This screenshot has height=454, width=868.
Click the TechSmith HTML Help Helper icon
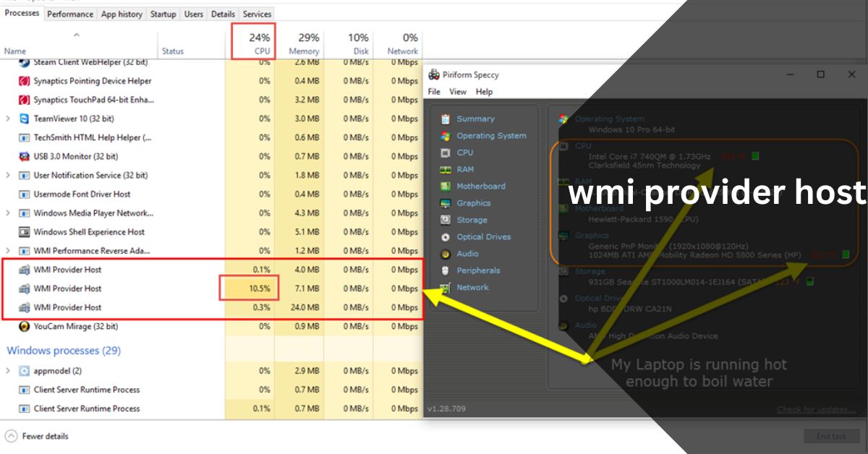tap(25, 137)
